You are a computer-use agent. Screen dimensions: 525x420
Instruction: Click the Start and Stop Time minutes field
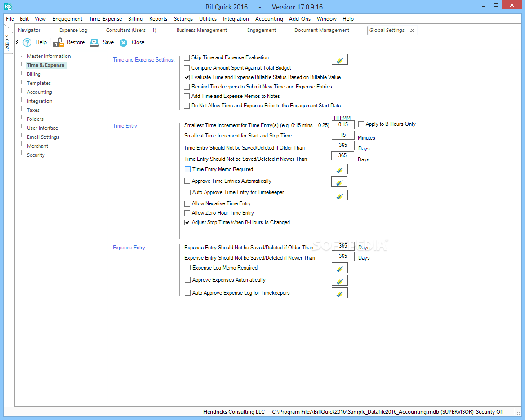(x=343, y=135)
